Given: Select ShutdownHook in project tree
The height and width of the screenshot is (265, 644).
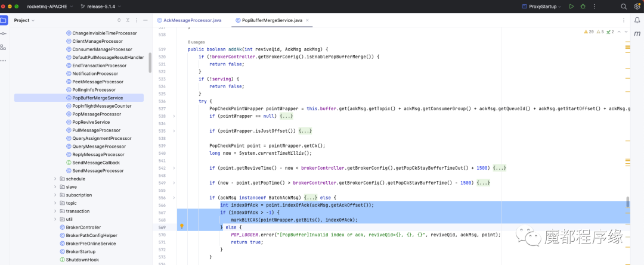Looking at the screenshot, I should [x=82, y=260].
